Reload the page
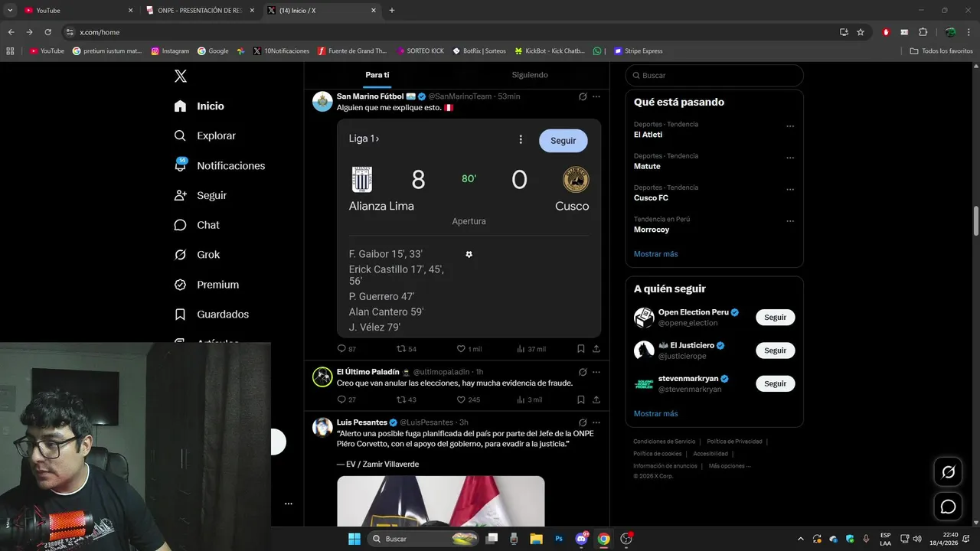The height and width of the screenshot is (551, 980). 47,32
